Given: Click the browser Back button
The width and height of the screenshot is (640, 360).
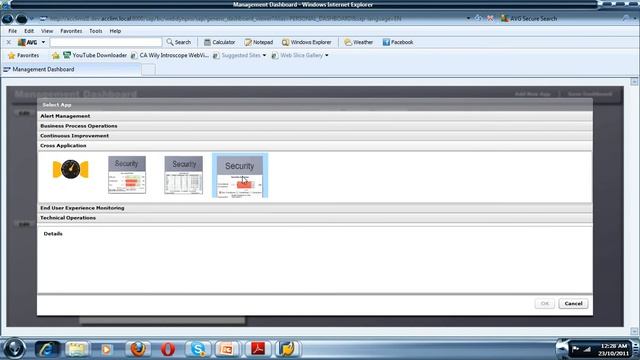Looking at the screenshot, I should (x=7, y=19).
